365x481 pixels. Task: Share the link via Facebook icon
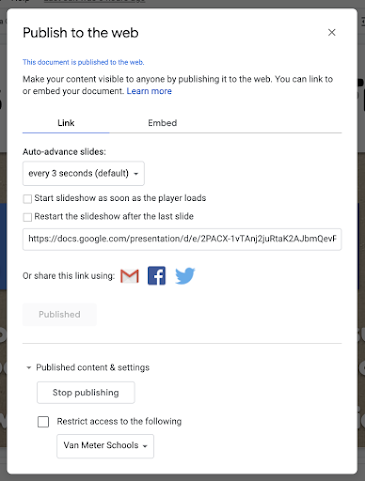coord(157,276)
